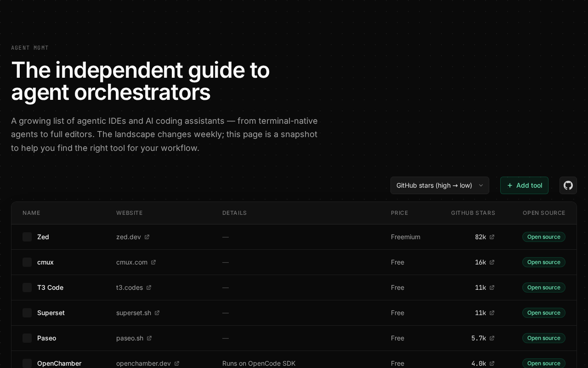Click the link icon next to 82k stars

tap(492, 237)
